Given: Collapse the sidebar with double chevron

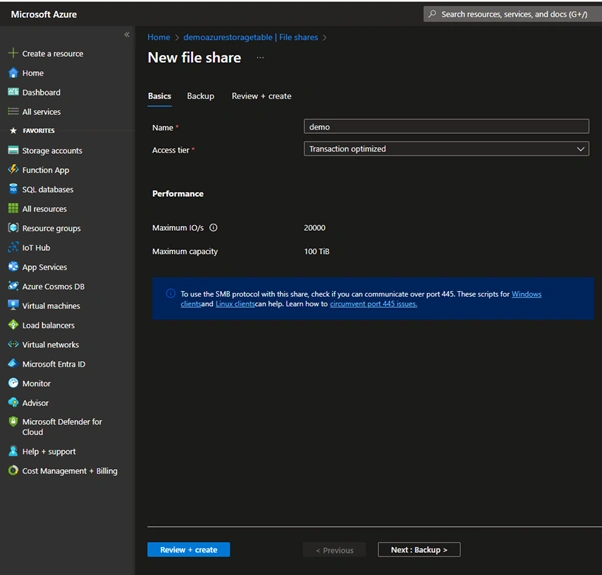Looking at the screenshot, I should tap(127, 35).
